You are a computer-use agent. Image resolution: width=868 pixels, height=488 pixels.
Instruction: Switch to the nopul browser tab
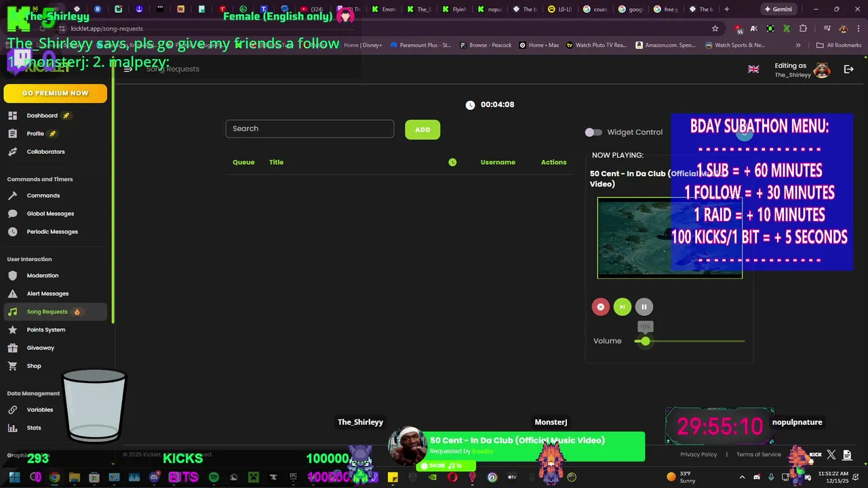tap(490, 9)
